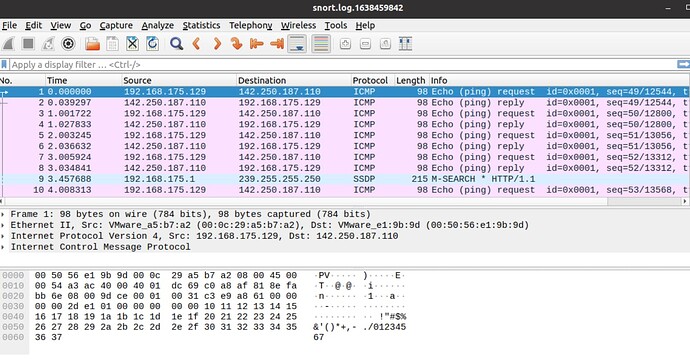Toggle automatic scrolling during live capture

pyautogui.click(x=297, y=44)
